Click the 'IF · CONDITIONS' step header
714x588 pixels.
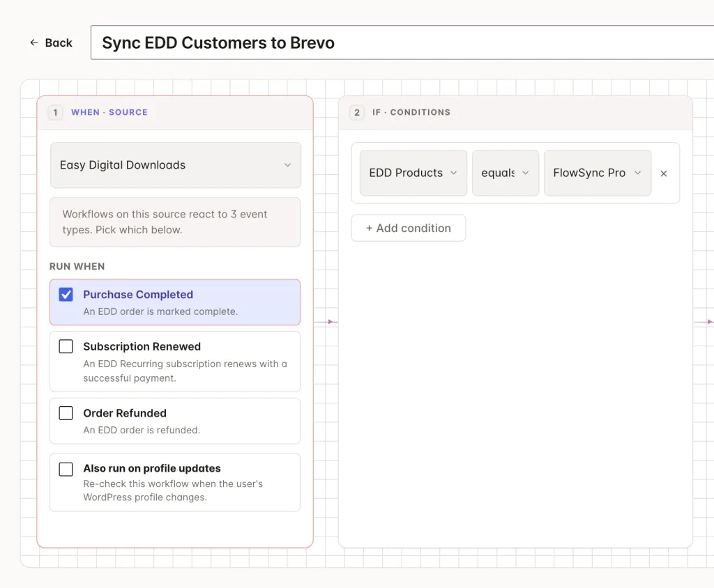click(411, 112)
